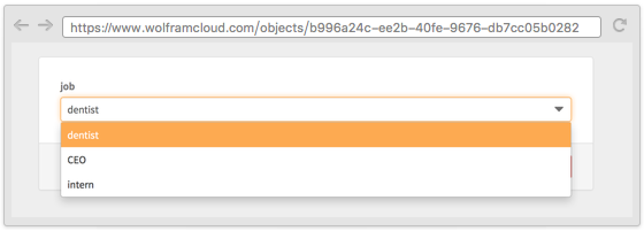Set job to intern
This screenshot has width=644, height=231.
tap(80, 184)
